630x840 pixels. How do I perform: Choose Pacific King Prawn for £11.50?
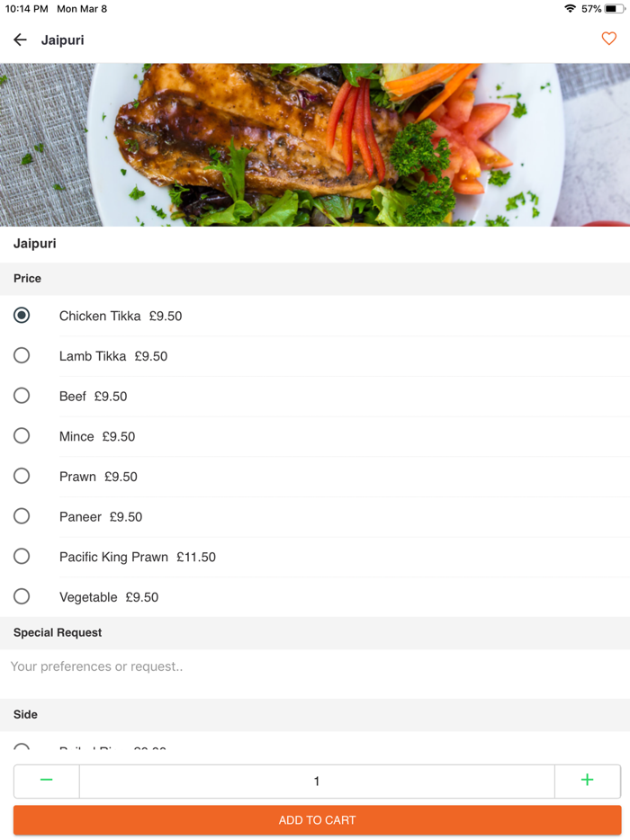tap(22, 556)
